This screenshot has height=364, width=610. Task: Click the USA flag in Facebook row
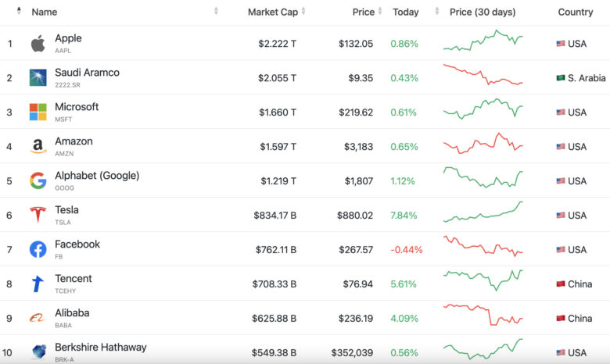click(x=561, y=249)
